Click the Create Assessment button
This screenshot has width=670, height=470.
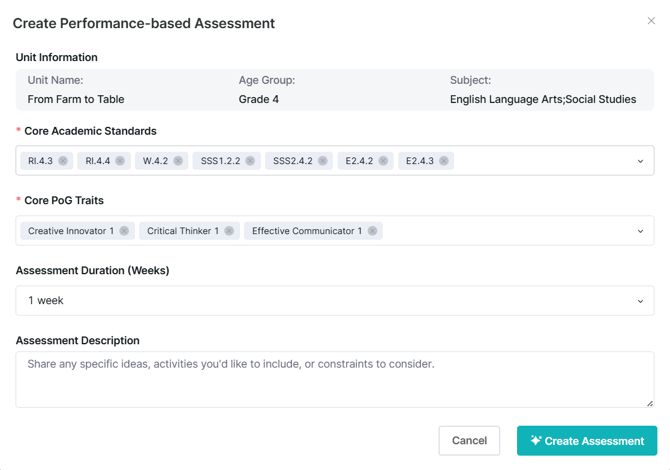tap(586, 441)
